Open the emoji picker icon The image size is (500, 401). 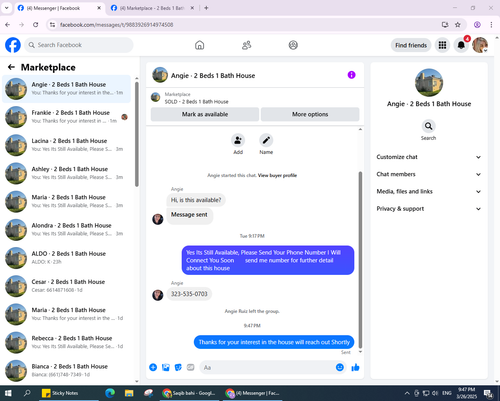tap(340, 367)
